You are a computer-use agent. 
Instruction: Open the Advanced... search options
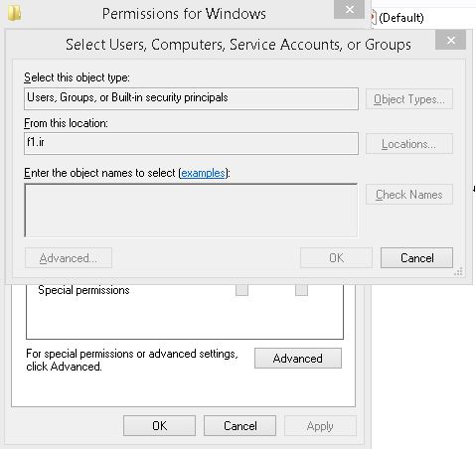[69, 257]
